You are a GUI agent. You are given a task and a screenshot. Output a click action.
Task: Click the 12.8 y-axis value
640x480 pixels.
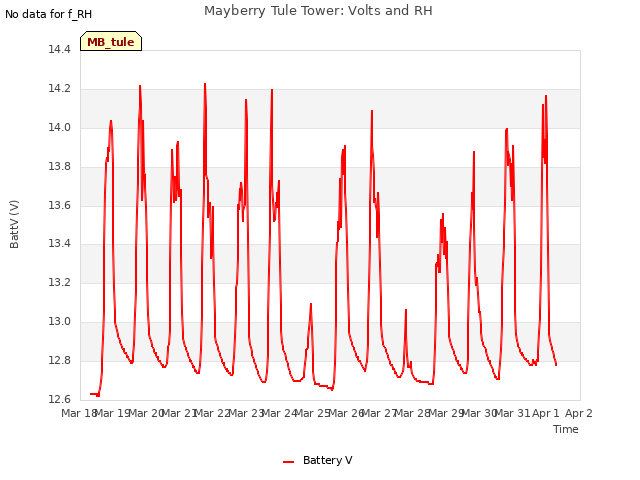click(x=60, y=360)
